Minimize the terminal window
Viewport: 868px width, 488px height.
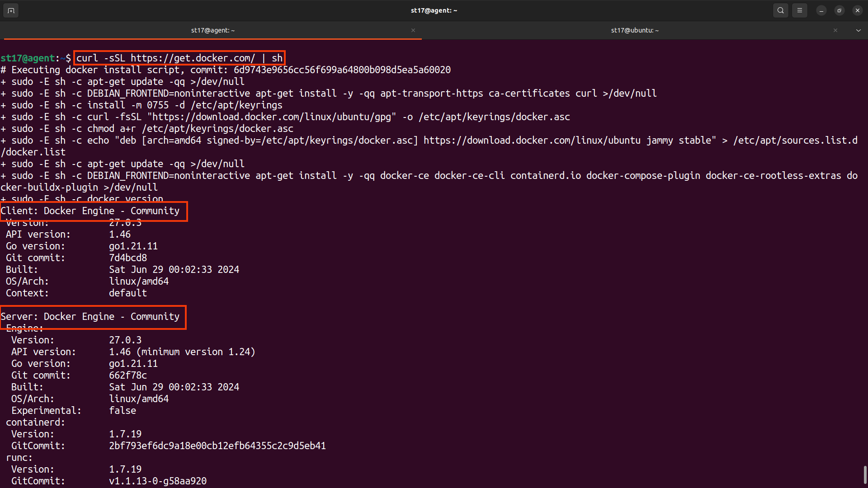(x=821, y=10)
